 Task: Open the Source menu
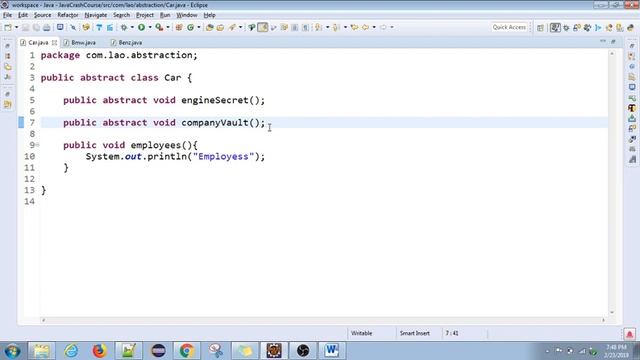point(42,15)
